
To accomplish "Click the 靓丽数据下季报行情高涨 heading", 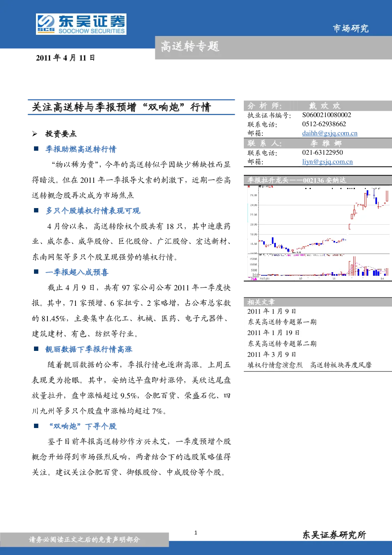I will pos(89,349).
